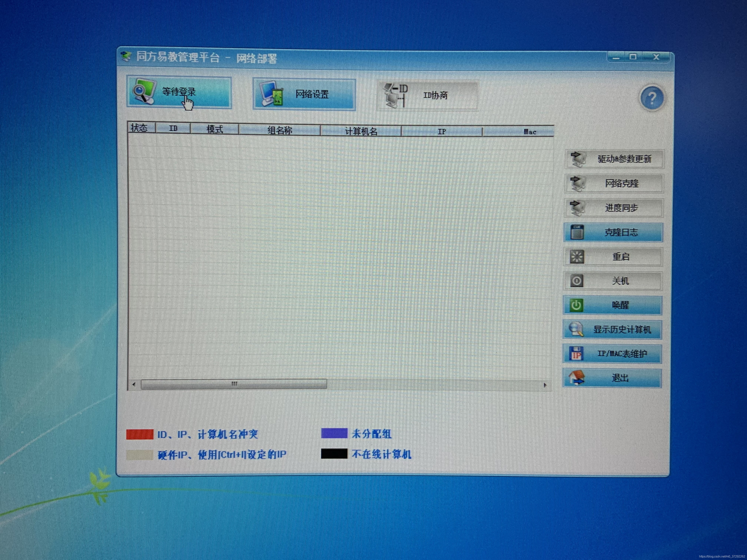Click the red conflict legend swatch
This screenshot has height=560, width=747.
coord(140,434)
